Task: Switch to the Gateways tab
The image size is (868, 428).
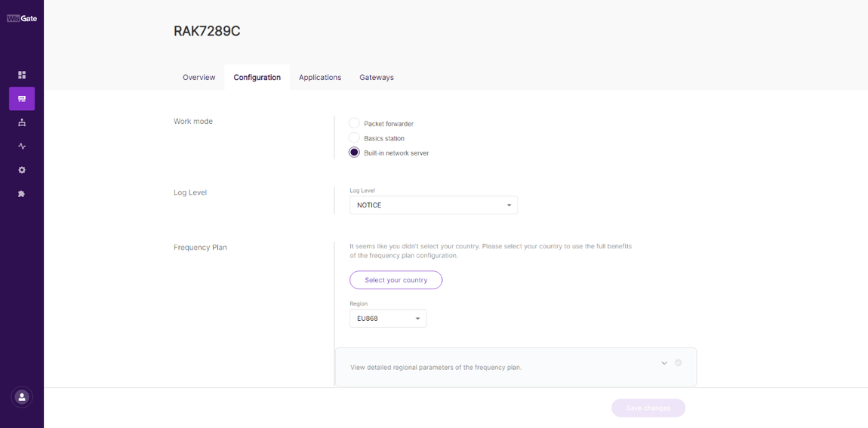Action: 377,78
